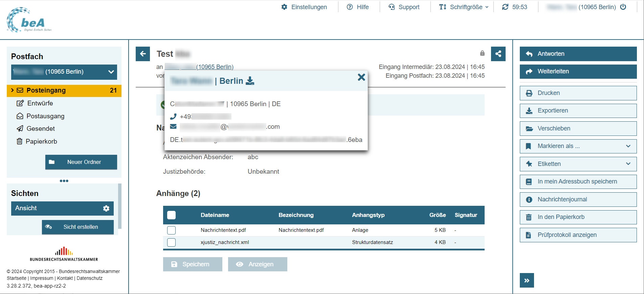Open the Ansicht gear settings icon

point(106,209)
